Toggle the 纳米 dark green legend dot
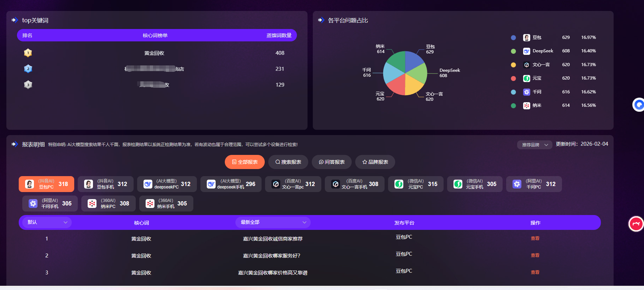 tap(514, 106)
